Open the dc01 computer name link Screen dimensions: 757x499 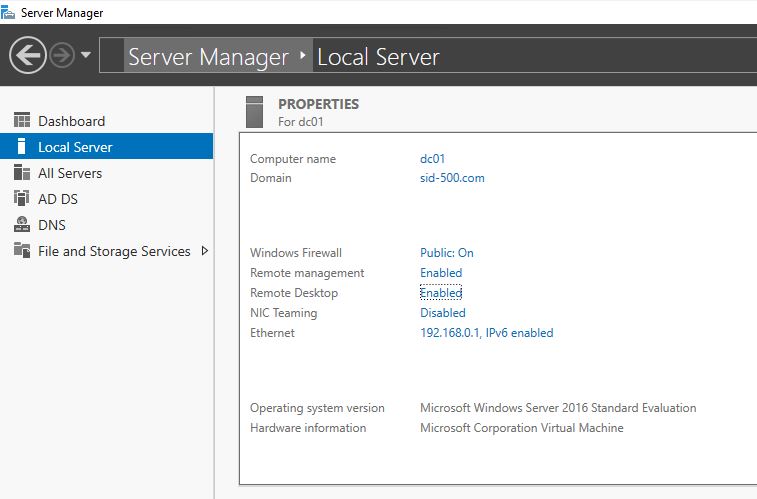(431, 159)
